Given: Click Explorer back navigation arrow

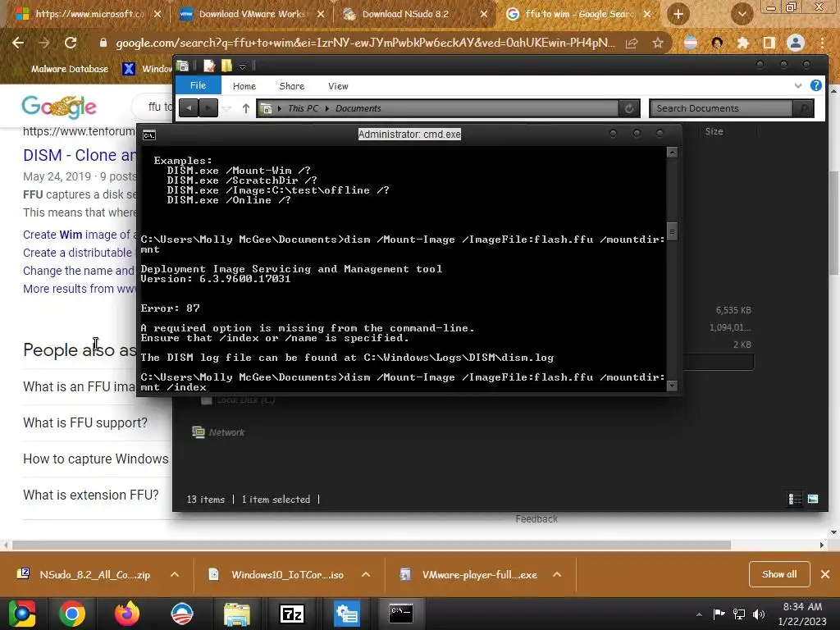Looking at the screenshot, I should (189, 108).
